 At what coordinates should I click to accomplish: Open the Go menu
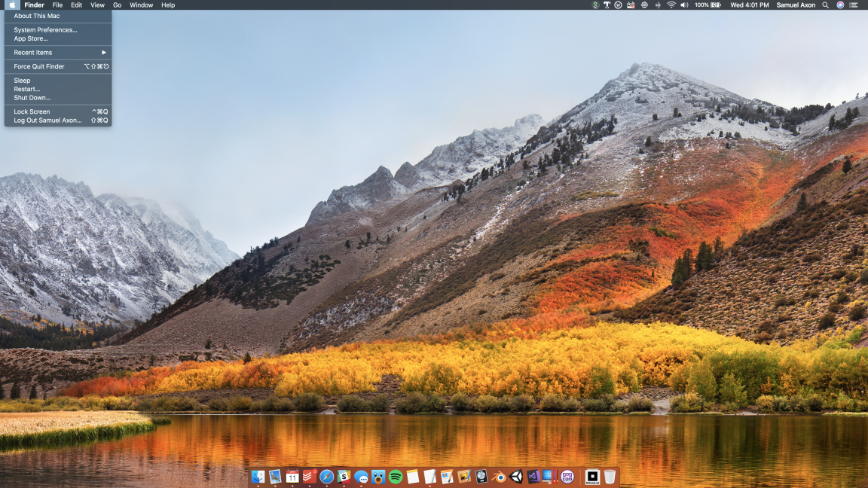[117, 5]
